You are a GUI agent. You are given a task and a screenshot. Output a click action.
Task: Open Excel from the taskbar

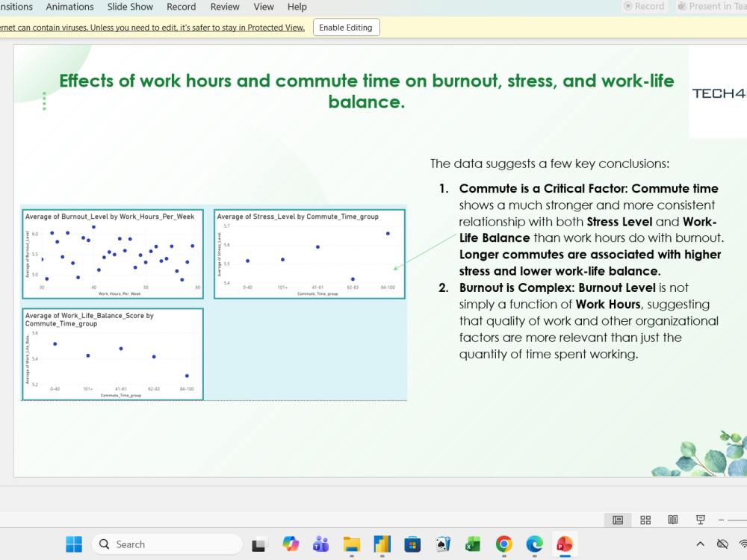tap(473, 544)
